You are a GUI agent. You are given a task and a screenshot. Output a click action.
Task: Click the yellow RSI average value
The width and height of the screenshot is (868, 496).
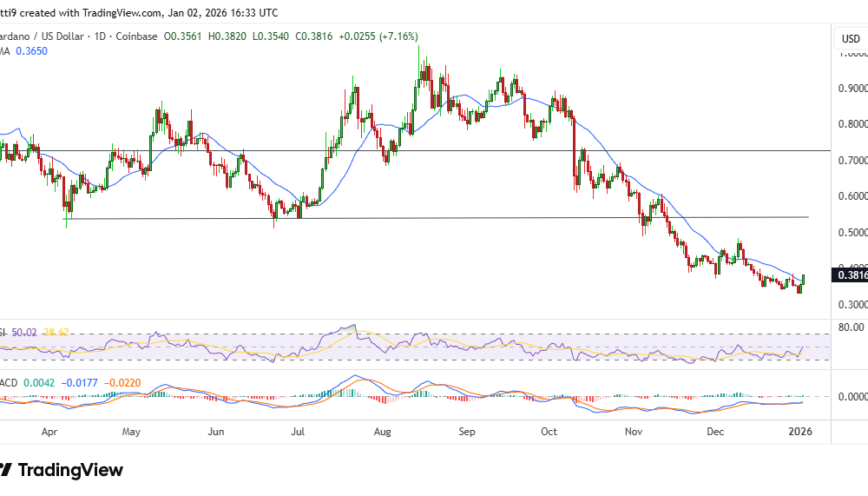56,333
